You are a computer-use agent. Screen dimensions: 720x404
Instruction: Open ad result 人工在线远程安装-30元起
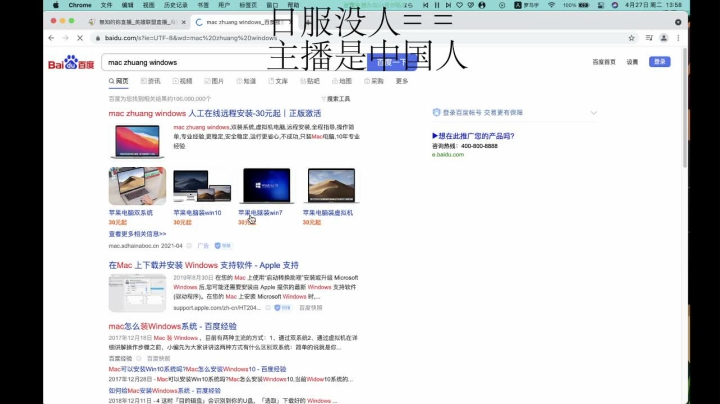215,113
